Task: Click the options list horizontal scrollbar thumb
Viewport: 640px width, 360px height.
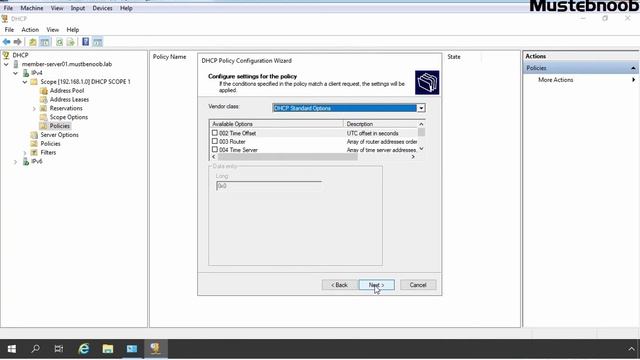Action: (x=288, y=157)
